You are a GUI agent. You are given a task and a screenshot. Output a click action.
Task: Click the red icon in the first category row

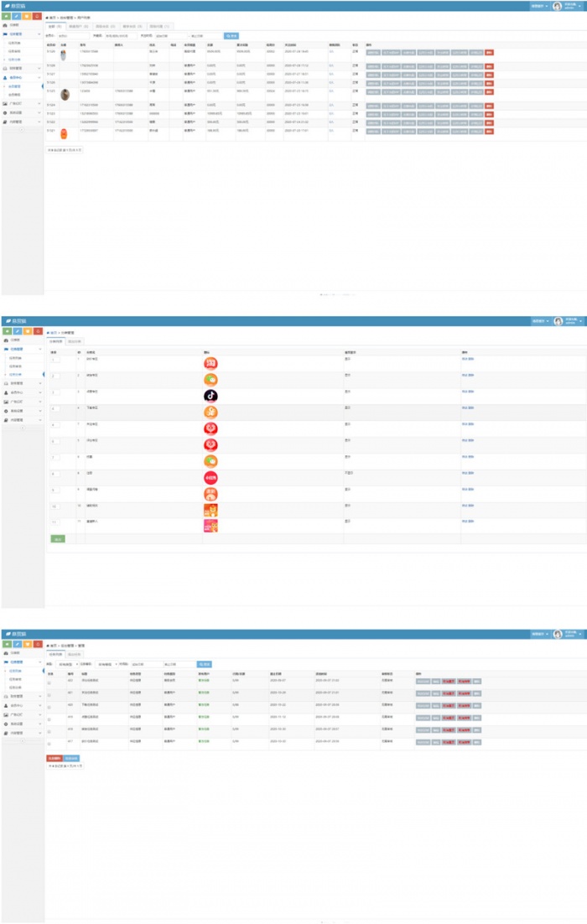tap(210, 363)
